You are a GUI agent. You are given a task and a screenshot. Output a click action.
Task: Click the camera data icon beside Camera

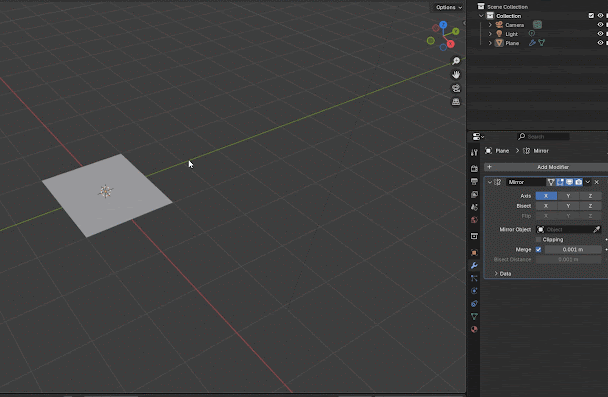click(537, 24)
